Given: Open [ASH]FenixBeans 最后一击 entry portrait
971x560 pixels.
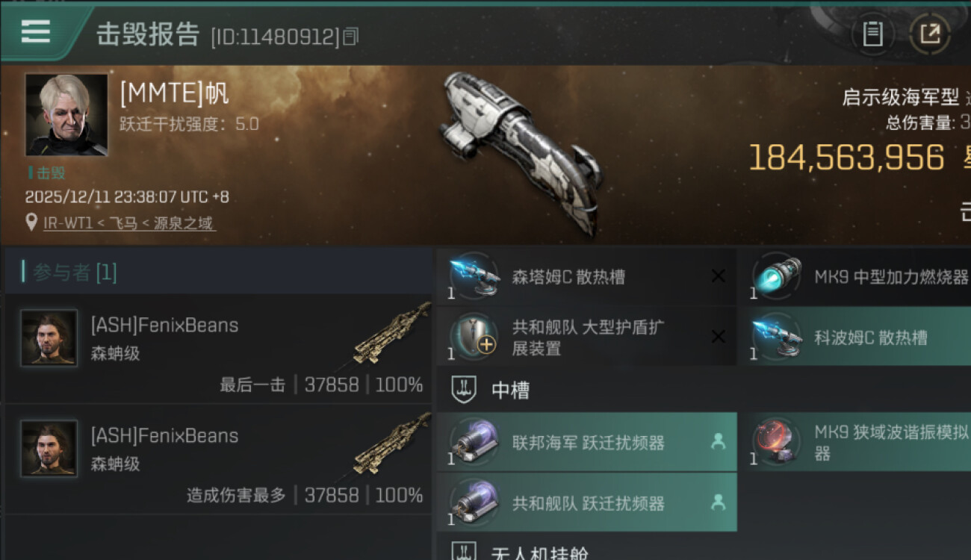Looking at the screenshot, I should click(49, 337).
